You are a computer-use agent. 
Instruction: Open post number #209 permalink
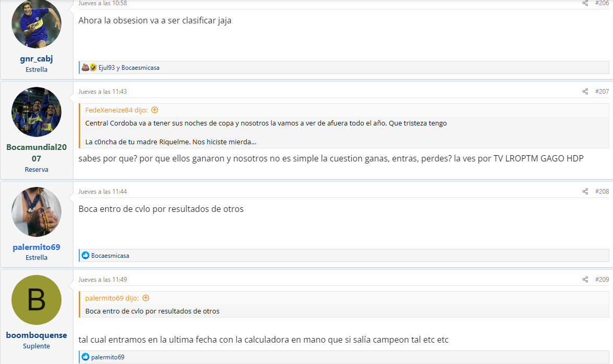coord(602,279)
